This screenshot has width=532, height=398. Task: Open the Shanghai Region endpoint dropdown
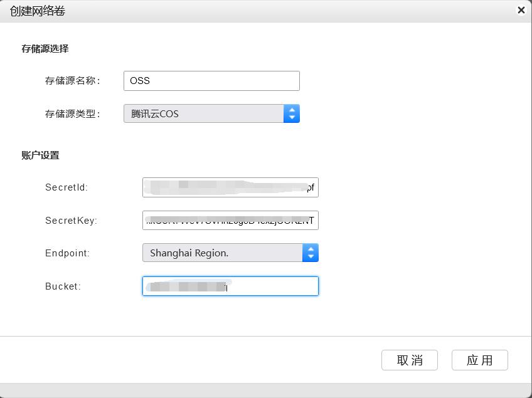pyautogui.click(x=223, y=253)
